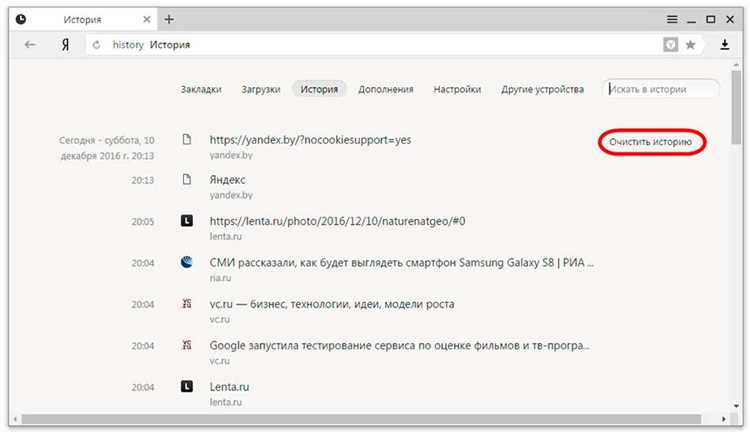Open the Google запустила тестирование history entry

tap(400, 345)
